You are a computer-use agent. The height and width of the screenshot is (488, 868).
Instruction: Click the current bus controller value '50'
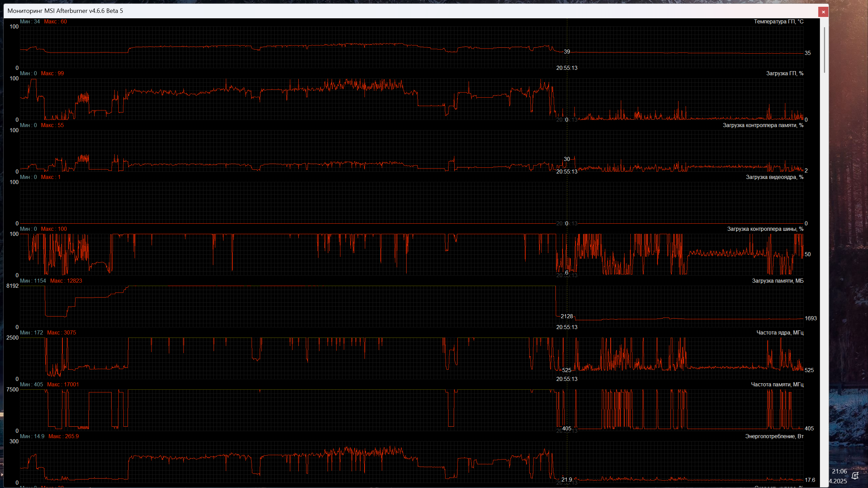coord(808,255)
